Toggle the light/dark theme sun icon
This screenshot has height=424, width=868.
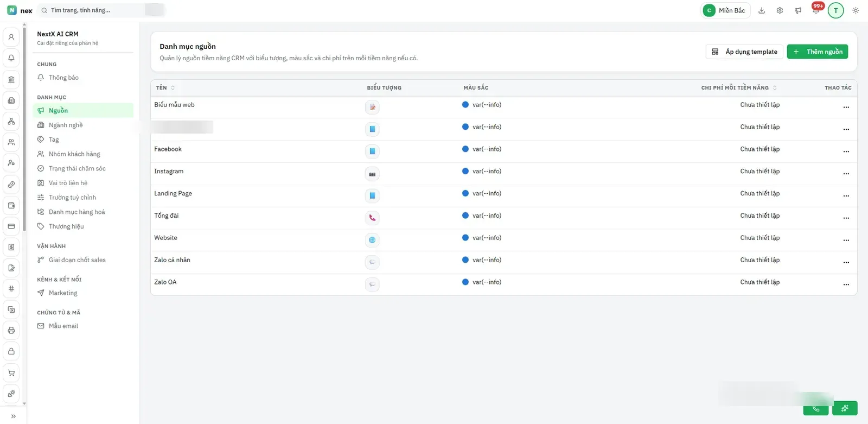(856, 10)
